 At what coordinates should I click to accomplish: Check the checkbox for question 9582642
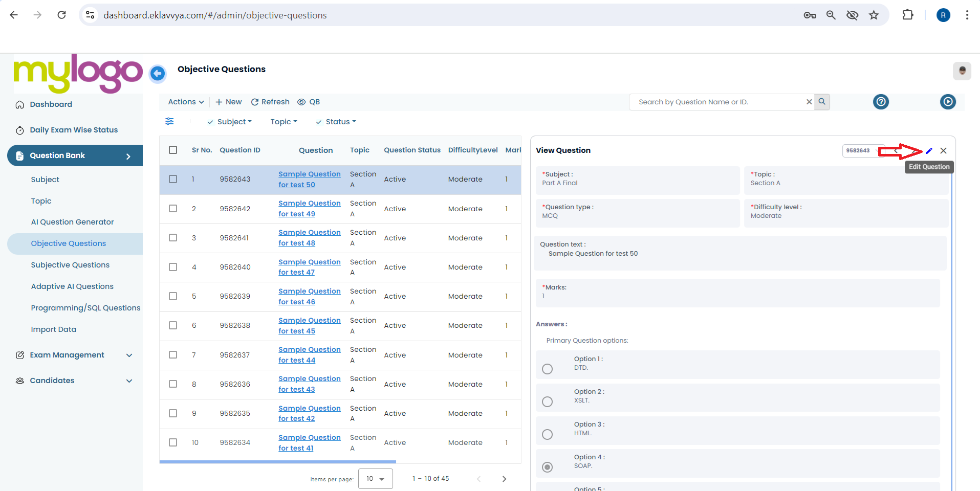click(173, 209)
